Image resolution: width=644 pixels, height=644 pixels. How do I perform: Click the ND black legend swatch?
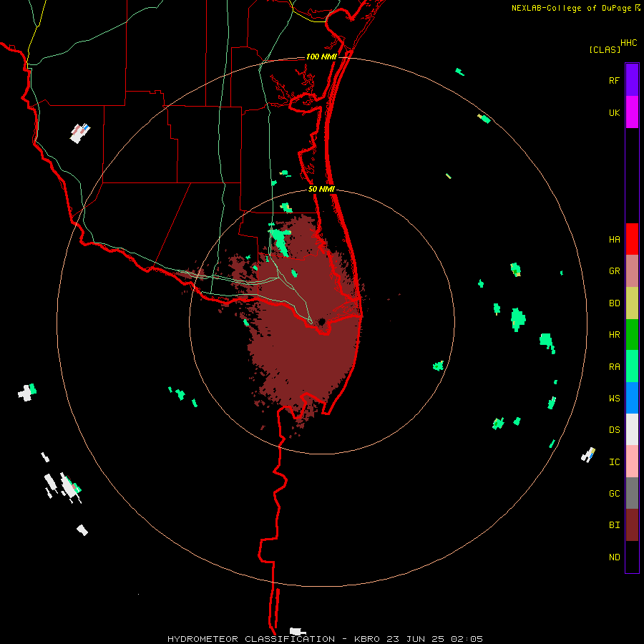[x=632, y=557]
